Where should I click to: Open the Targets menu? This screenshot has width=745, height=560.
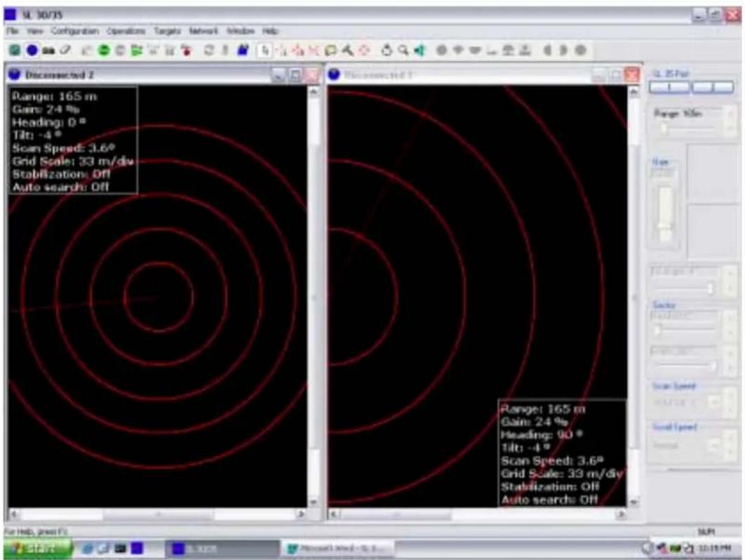coord(167,31)
